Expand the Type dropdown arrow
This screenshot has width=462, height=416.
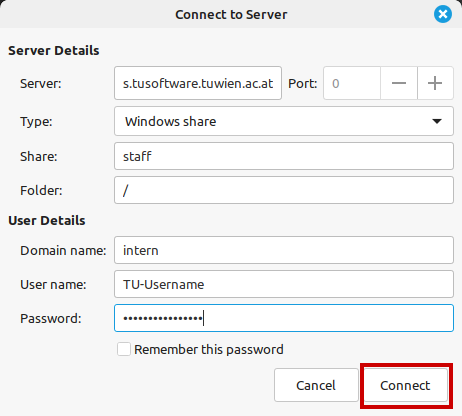(x=437, y=121)
